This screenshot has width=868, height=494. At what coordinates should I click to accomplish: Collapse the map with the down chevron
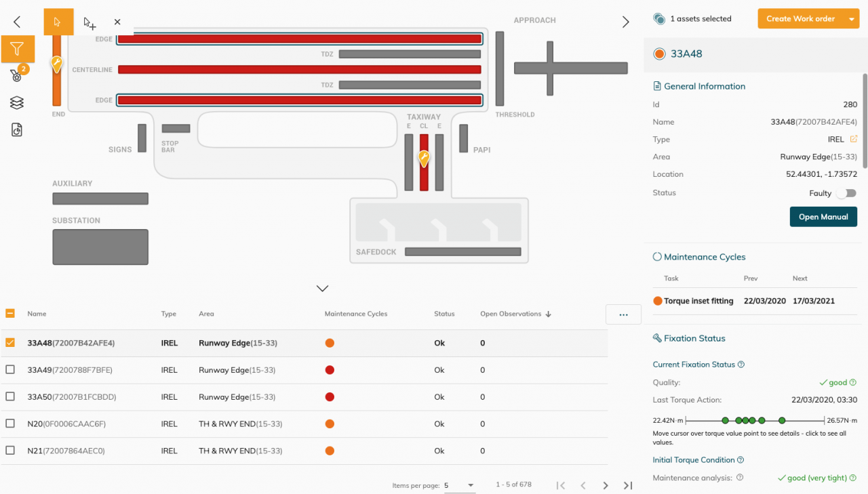(x=323, y=289)
